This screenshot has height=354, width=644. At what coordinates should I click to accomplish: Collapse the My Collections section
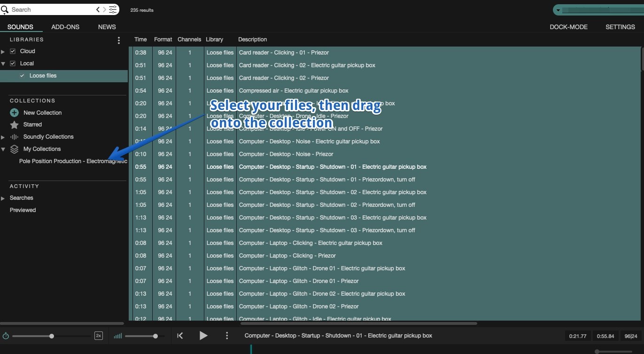click(x=3, y=149)
